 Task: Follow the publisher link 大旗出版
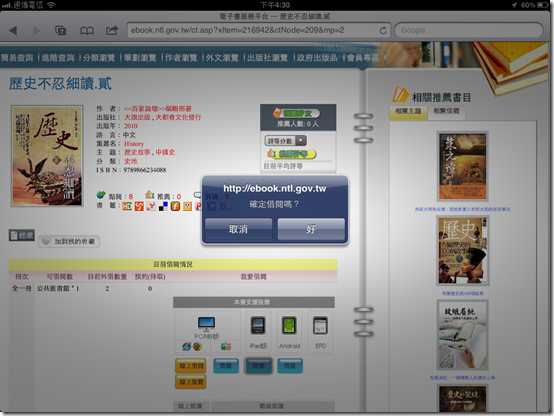point(138,117)
